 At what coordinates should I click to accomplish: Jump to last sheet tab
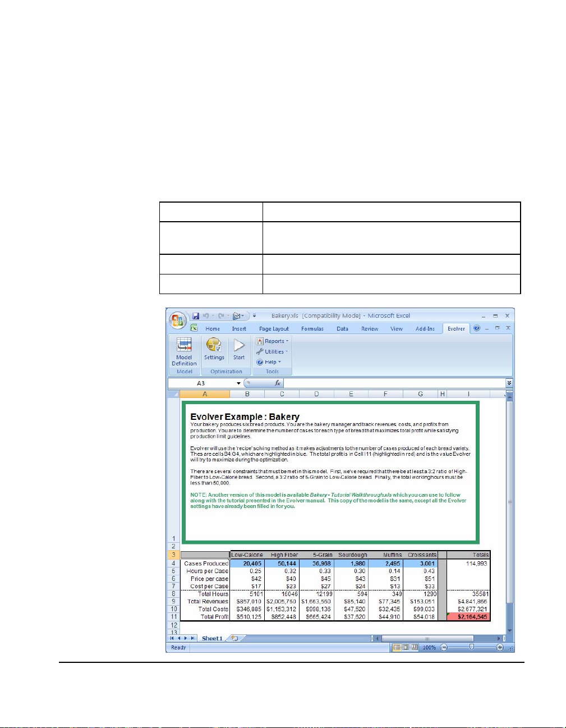pyautogui.click(x=192, y=638)
